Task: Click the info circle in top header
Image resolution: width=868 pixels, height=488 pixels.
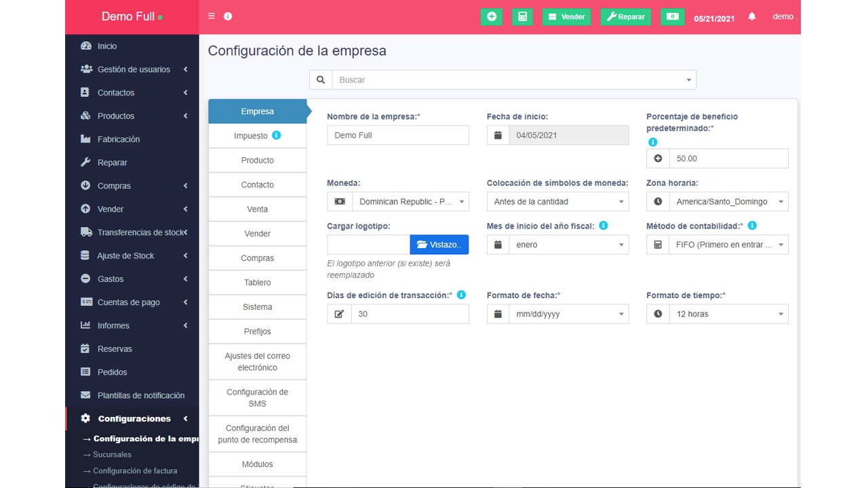Action: pyautogui.click(x=228, y=16)
